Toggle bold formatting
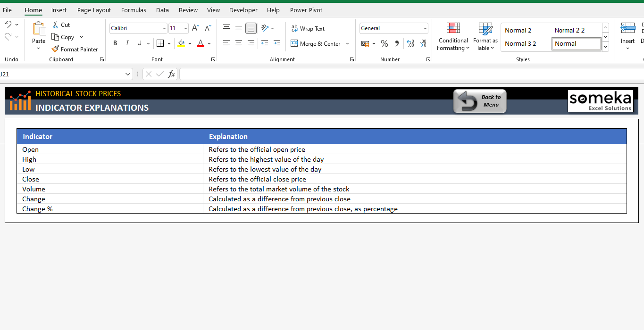The width and height of the screenshot is (644, 330). 115,43
